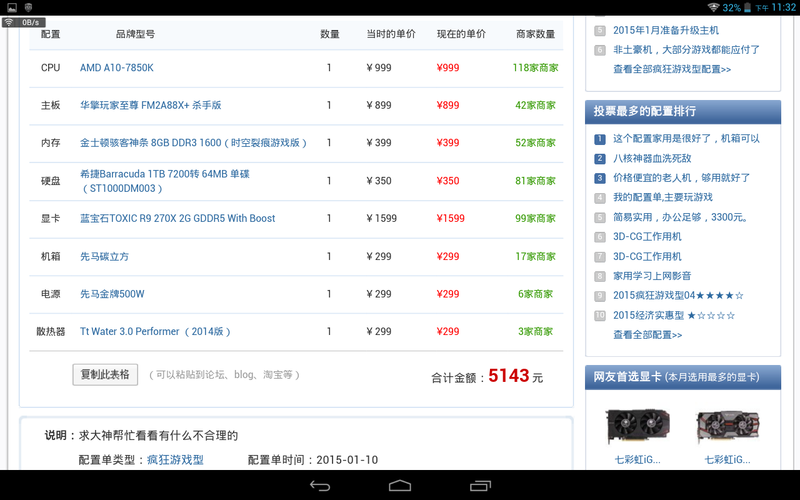View the 99家商家 merchants for graphics card

click(x=535, y=218)
